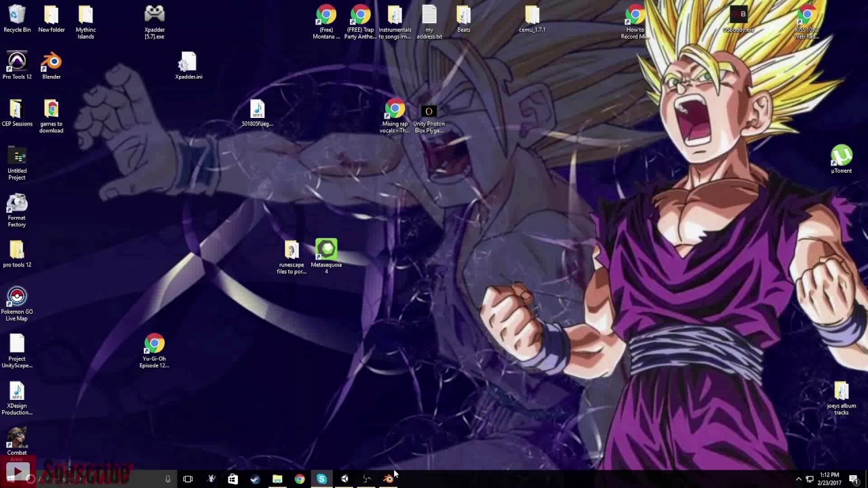Open the CEP Sessions folder
Screen dimensions: 868x488
17,114
